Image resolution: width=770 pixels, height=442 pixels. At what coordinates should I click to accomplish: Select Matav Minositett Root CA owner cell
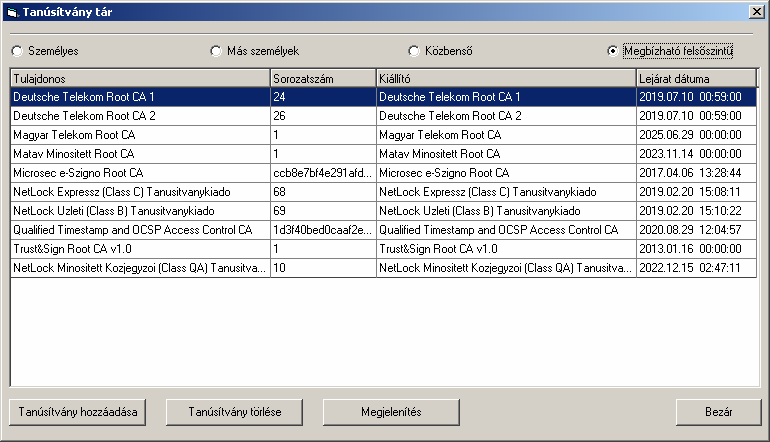[140, 154]
